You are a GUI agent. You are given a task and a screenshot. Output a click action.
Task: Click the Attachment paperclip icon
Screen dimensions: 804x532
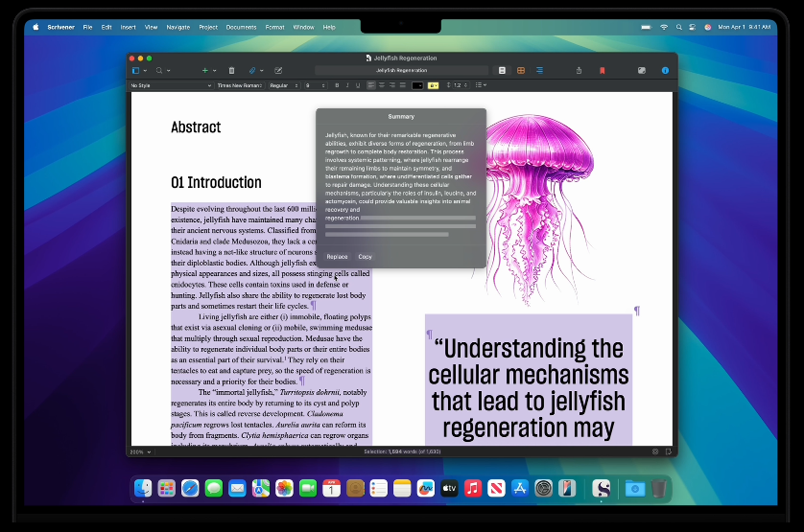point(253,70)
